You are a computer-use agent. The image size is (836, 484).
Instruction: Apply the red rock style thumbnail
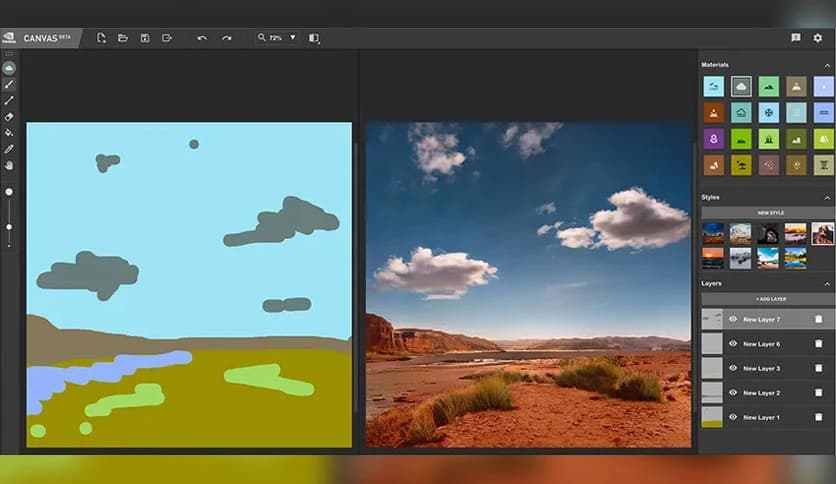tap(823, 233)
